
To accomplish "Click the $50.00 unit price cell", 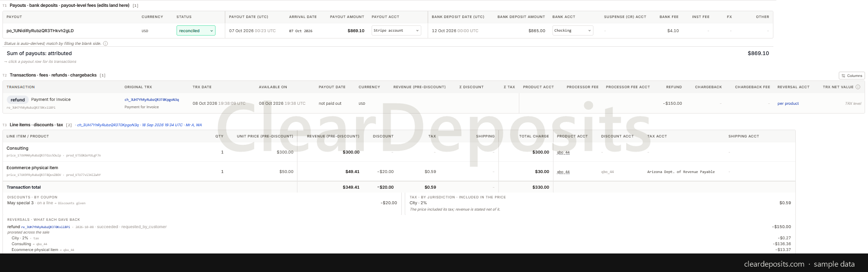I will click(286, 172).
